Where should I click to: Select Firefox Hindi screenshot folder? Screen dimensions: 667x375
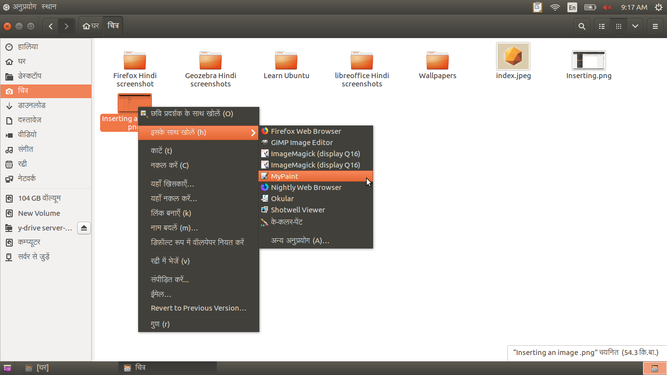coord(135,69)
